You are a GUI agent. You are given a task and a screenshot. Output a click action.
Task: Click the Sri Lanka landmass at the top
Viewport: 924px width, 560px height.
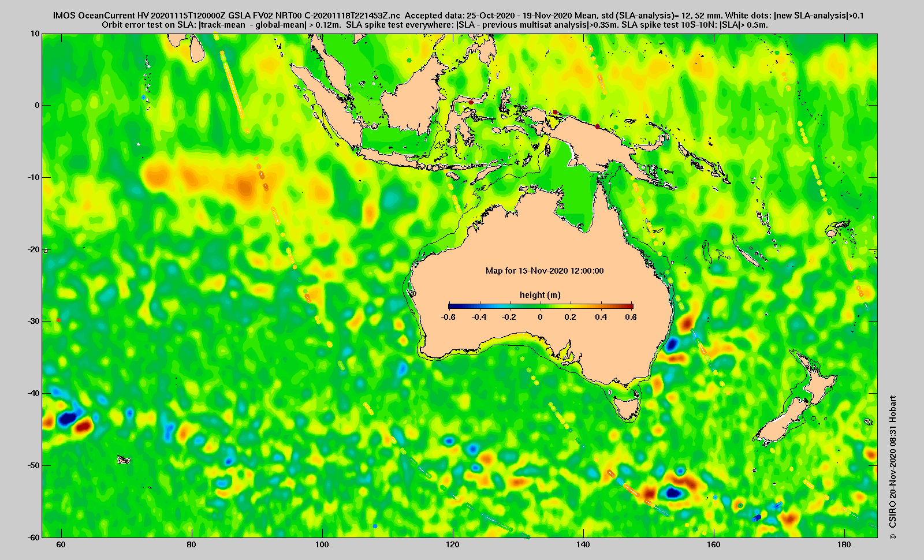coord(198,49)
